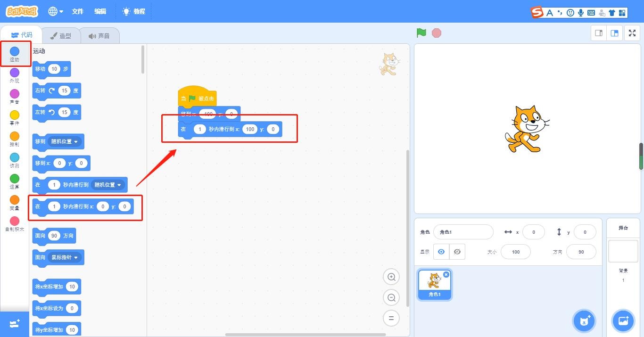The image size is (644, 337).
Task: Open the add extension button
Action: click(14, 324)
